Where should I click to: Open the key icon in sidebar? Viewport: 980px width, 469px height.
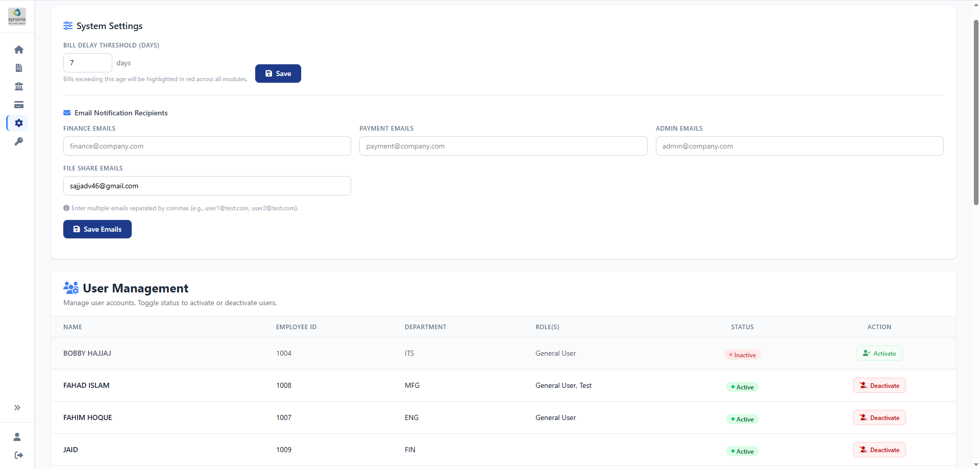coord(19,141)
